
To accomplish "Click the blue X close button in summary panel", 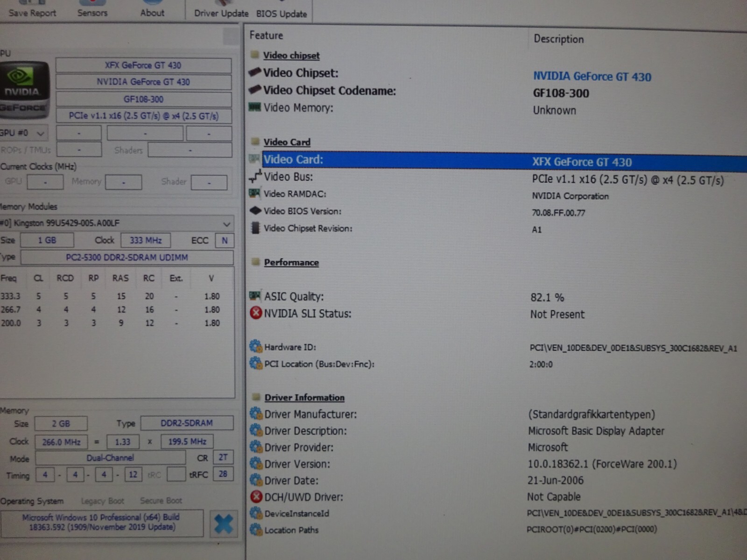I will 224,524.
